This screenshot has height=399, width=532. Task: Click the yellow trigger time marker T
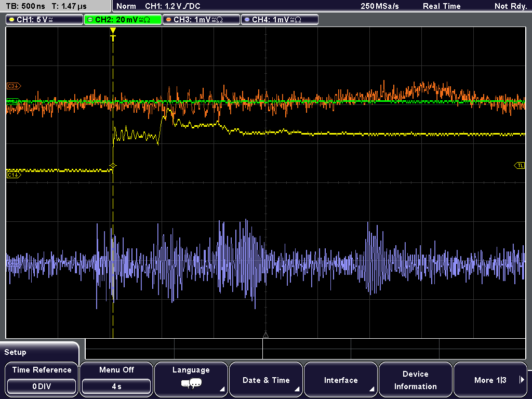tap(113, 34)
